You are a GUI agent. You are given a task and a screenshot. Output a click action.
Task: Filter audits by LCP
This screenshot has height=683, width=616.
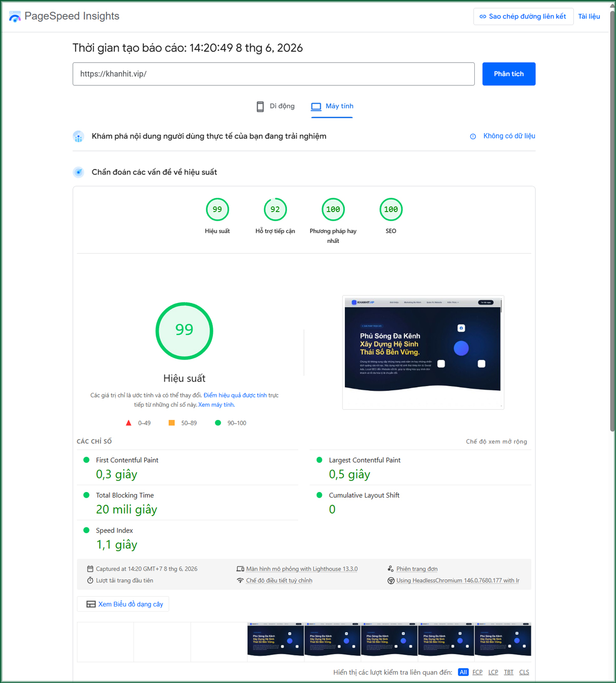(x=493, y=672)
